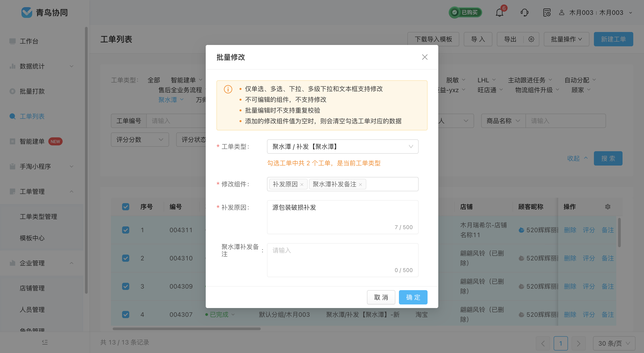
Task: Click the 补发原因 text area
Action: tap(343, 217)
